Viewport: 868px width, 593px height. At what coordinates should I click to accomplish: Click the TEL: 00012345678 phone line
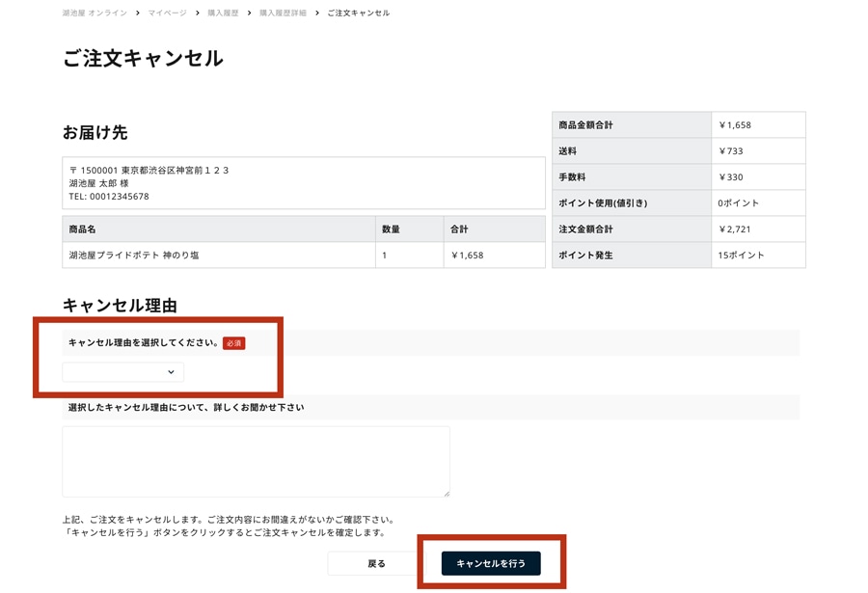coord(109,197)
